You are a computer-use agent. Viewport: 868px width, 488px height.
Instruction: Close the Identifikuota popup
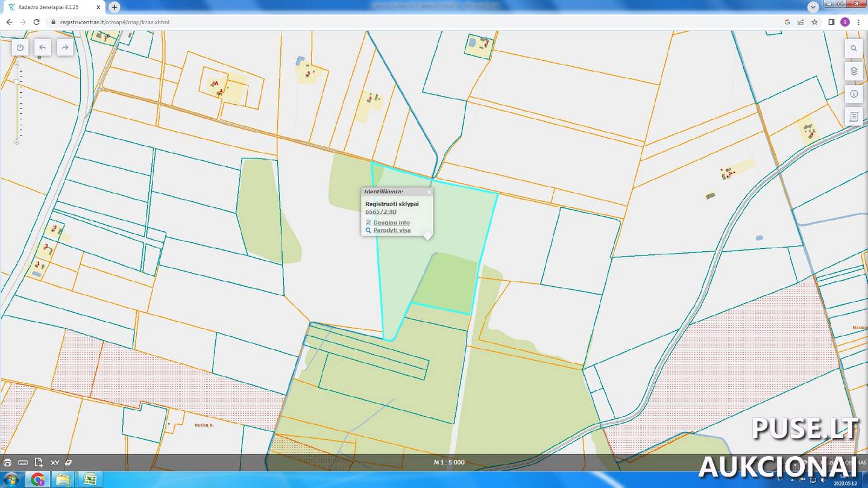click(x=429, y=192)
